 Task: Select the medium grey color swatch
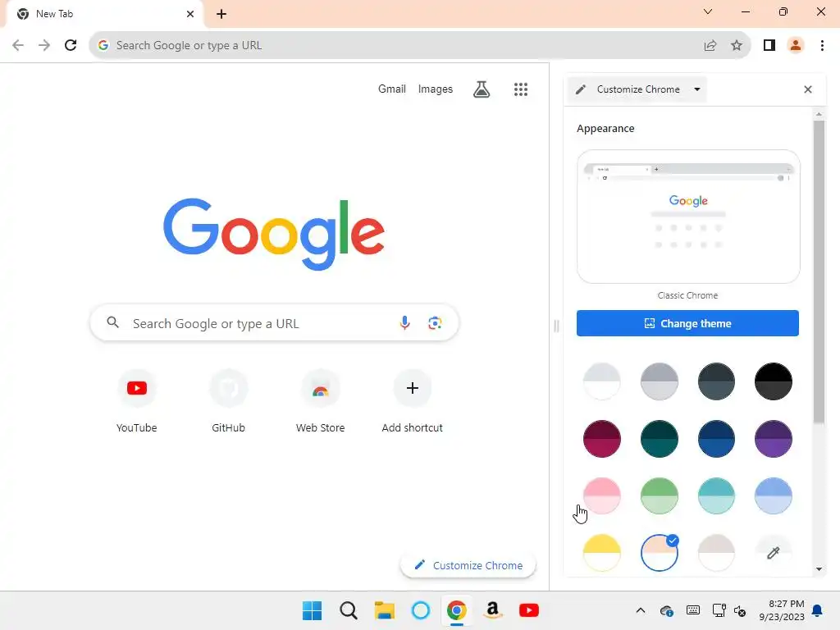pos(659,381)
